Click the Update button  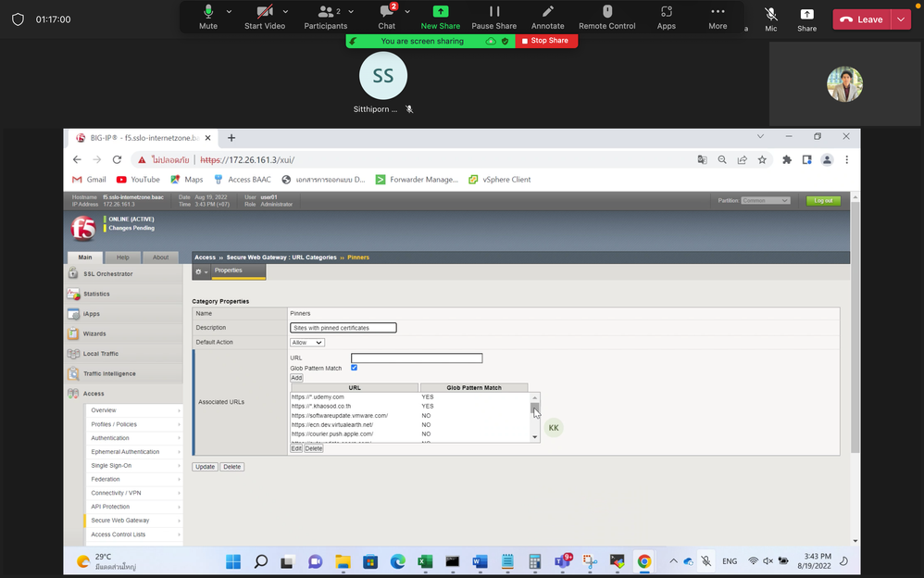tap(205, 467)
